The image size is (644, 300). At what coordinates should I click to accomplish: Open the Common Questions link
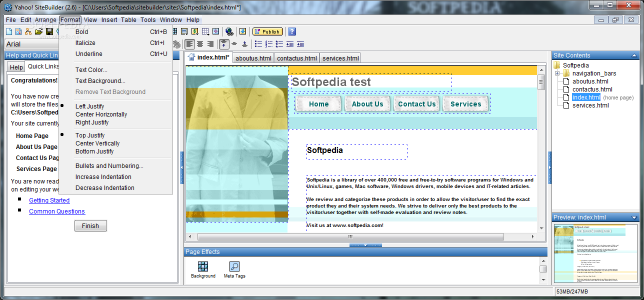coord(57,211)
